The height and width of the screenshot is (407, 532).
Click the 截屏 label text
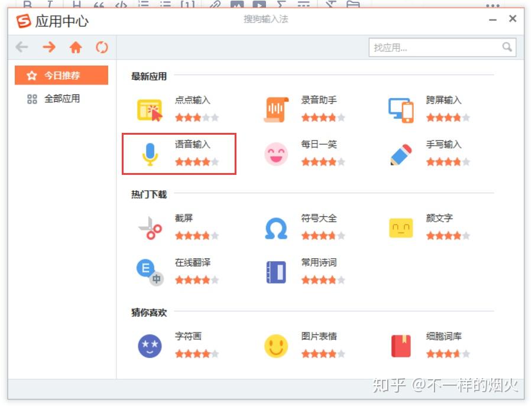click(x=184, y=218)
